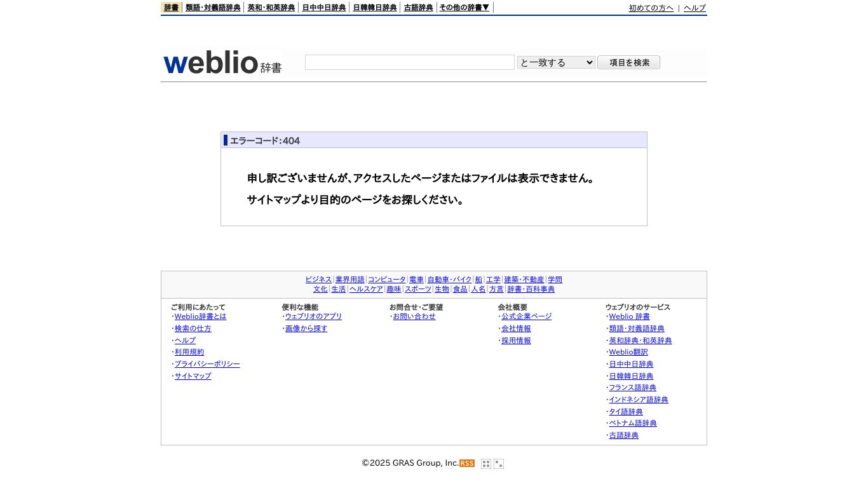
Task: Open お問い合わせ link
Action: (x=414, y=316)
